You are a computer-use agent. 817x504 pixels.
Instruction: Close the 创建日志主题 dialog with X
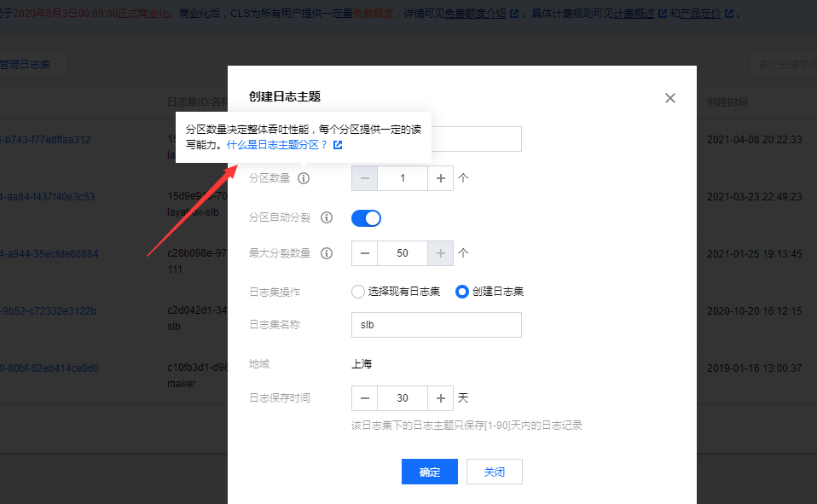click(x=670, y=98)
